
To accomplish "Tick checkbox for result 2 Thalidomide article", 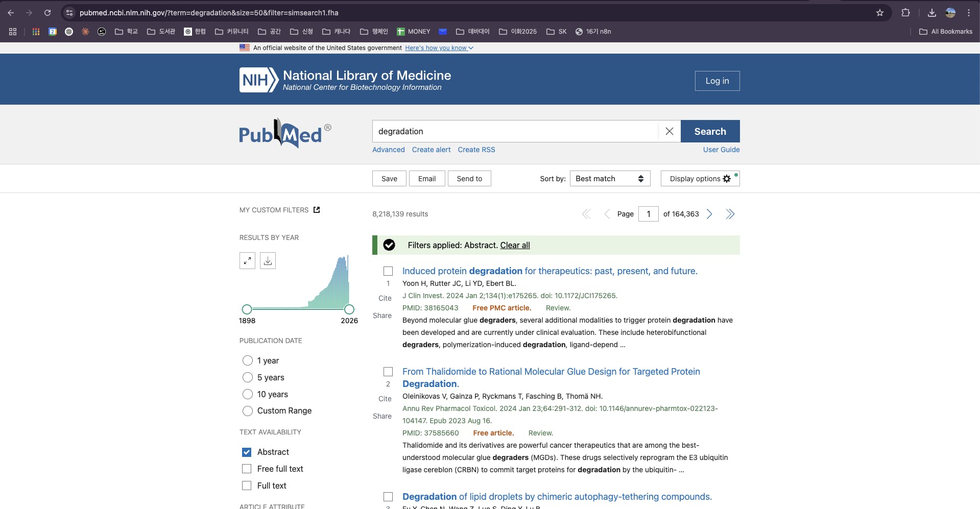I will coord(388,372).
